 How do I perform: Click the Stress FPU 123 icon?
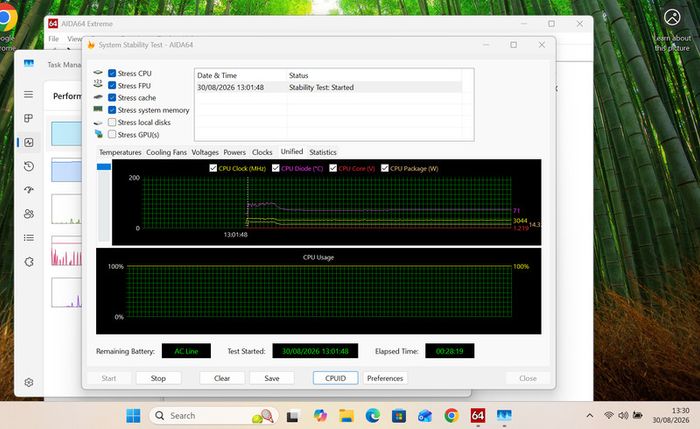pos(98,83)
